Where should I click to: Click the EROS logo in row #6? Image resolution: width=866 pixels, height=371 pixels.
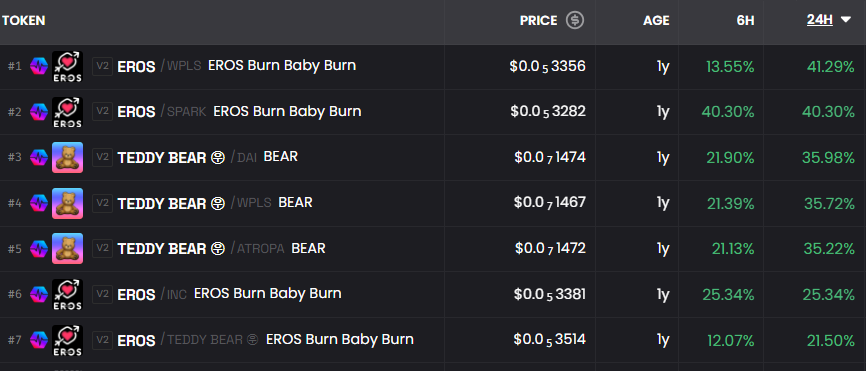click(67, 294)
